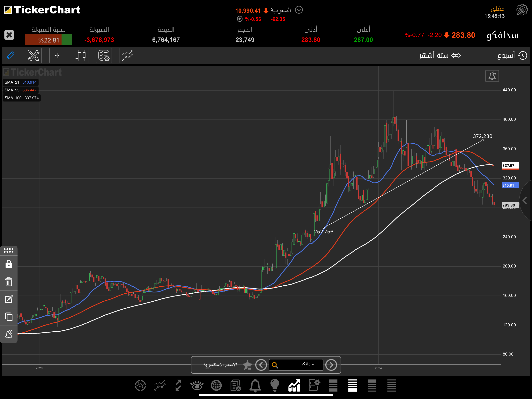Toggle the lock on the drawing
Image resolution: width=532 pixels, height=399 pixels.
point(9,264)
